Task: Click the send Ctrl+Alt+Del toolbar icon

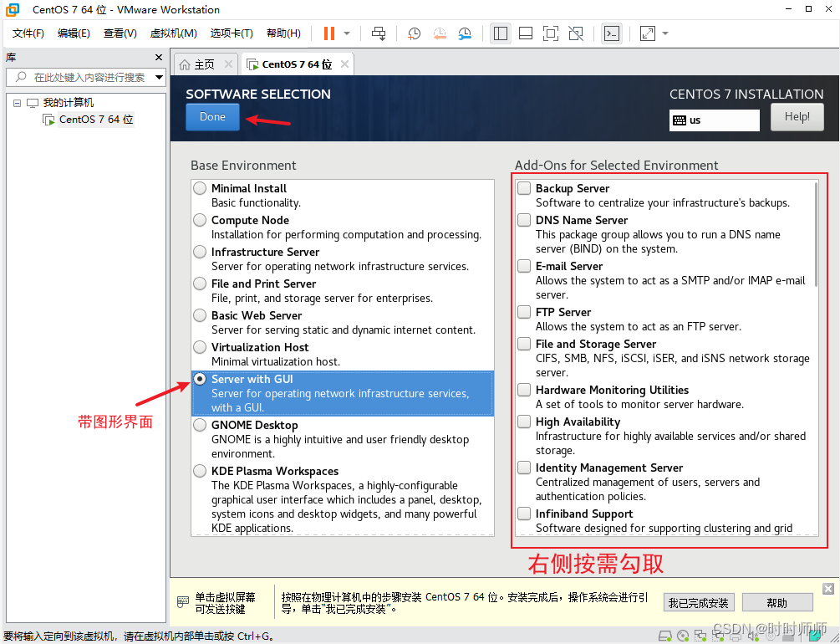Action: (x=379, y=33)
